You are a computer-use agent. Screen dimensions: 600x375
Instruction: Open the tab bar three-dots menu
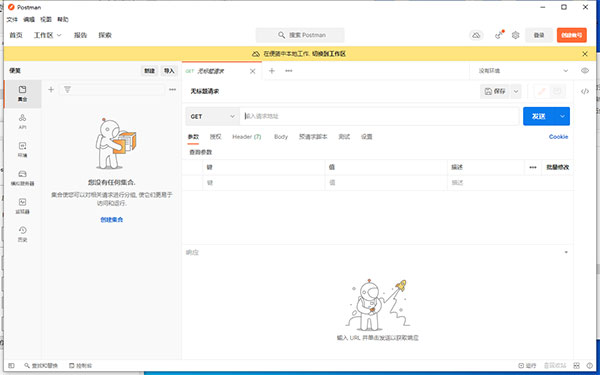pyautogui.click(x=289, y=71)
